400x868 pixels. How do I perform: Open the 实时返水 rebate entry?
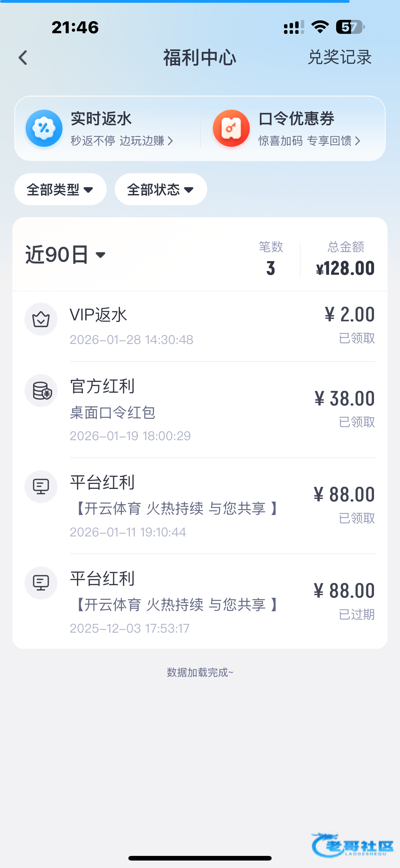[x=101, y=129]
